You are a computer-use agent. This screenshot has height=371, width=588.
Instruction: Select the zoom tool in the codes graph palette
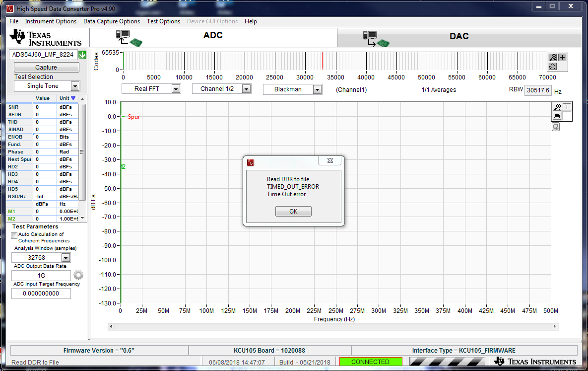click(x=553, y=58)
